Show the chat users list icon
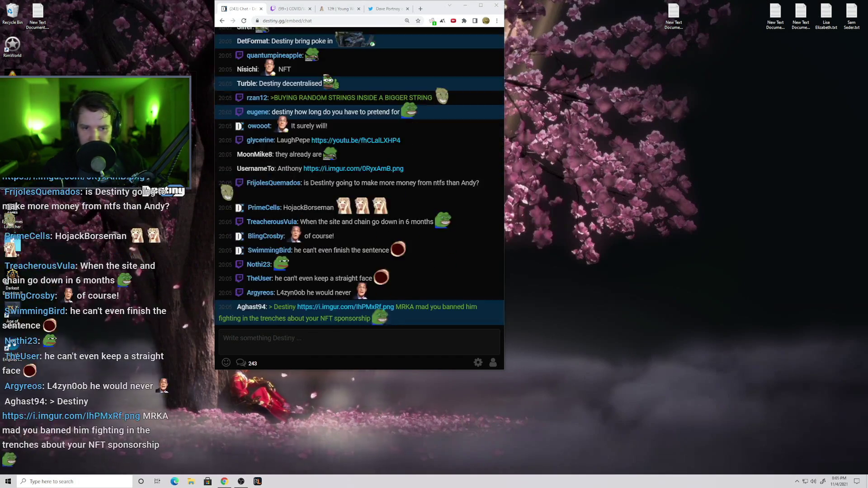The width and height of the screenshot is (868, 488). coord(493,363)
